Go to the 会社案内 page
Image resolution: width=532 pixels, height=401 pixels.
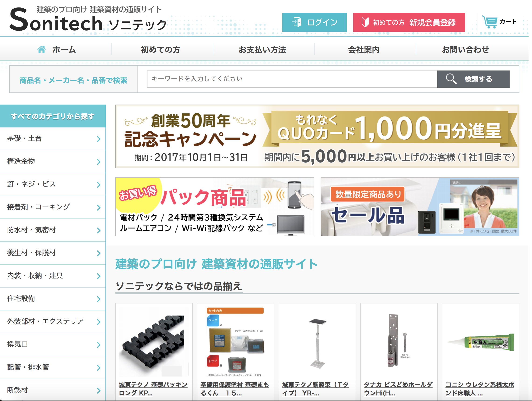(364, 50)
